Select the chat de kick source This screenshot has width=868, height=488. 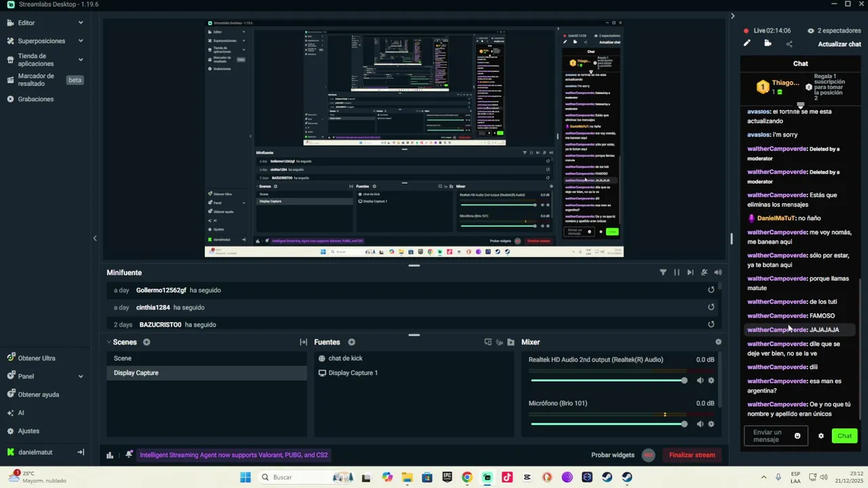pos(414,359)
